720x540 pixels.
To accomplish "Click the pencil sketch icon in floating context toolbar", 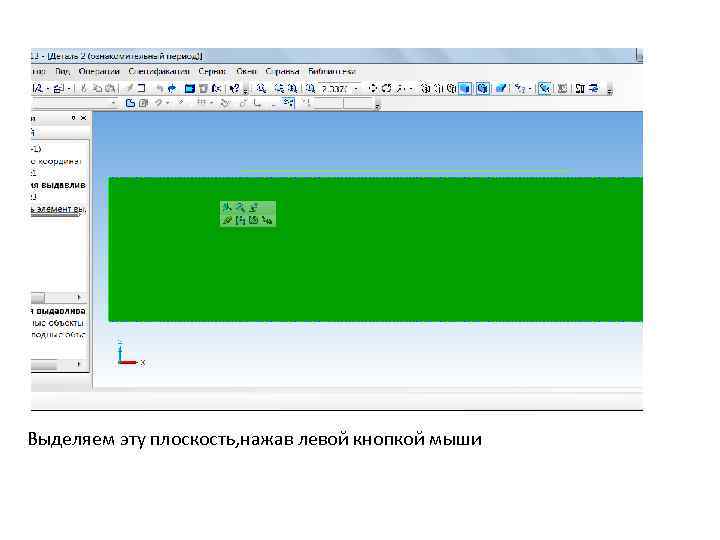I will point(227,220).
